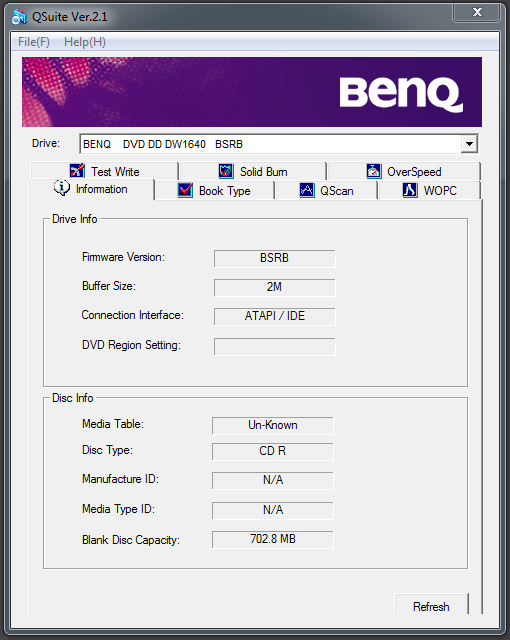The image size is (510, 640).
Task: Switch to the Test Write tab
Action: pos(104,171)
